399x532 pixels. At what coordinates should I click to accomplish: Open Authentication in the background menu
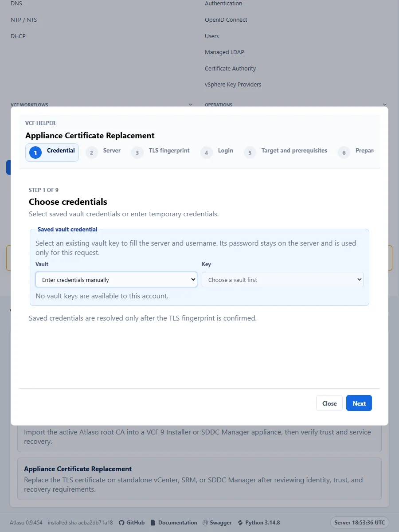click(223, 4)
